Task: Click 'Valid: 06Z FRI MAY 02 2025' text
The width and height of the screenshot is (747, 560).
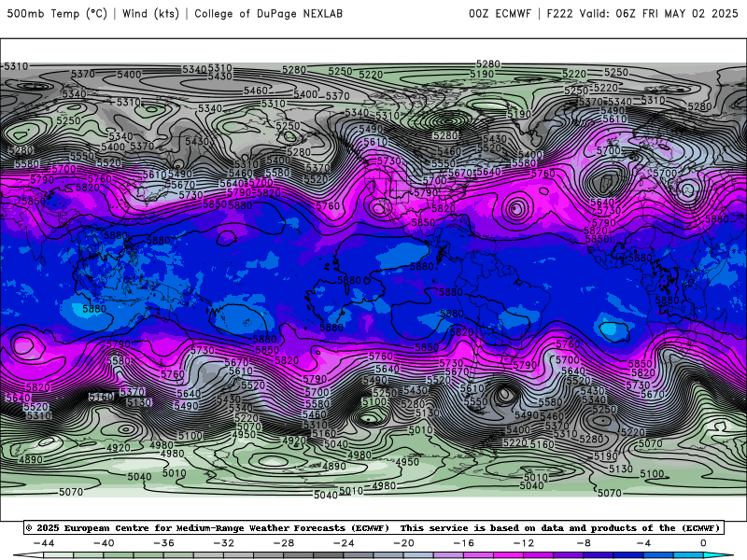Action: 658,13
